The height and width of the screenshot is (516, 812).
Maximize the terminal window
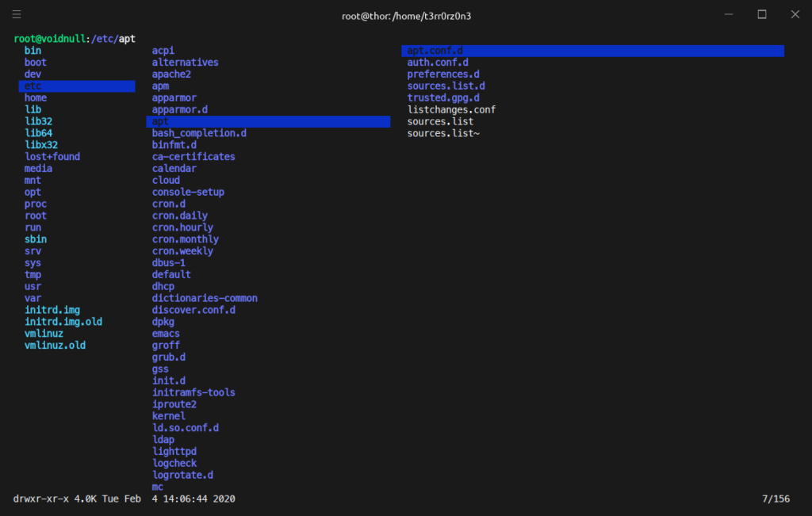[762, 14]
